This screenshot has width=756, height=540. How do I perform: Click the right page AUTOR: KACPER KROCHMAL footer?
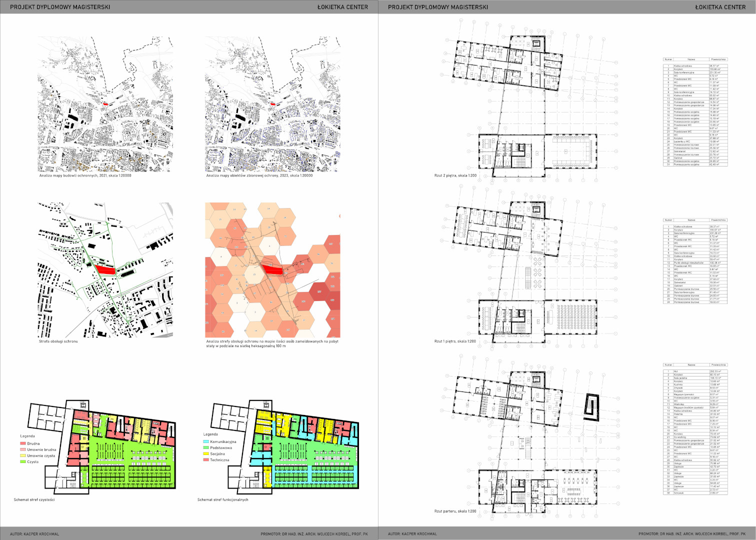point(412,534)
